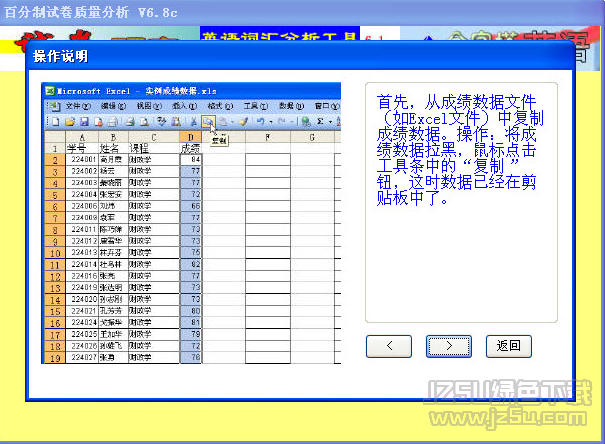This screenshot has height=444, width=605.
Task: Click the Undo arrow icon in Excel illustration
Action: [261, 122]
